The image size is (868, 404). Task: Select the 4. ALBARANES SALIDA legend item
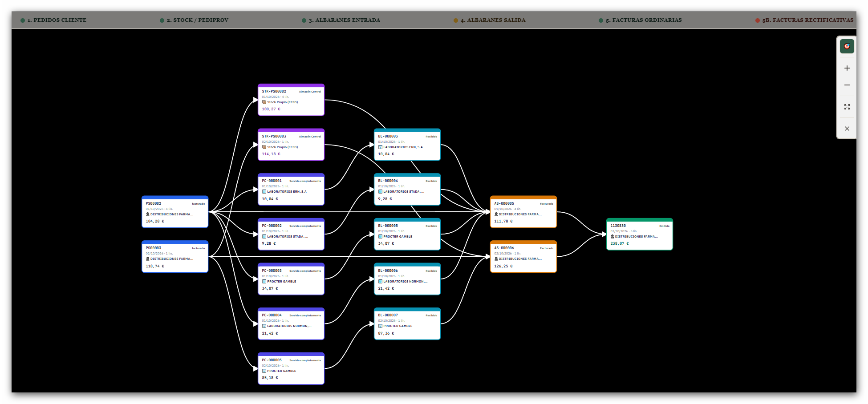489,20
